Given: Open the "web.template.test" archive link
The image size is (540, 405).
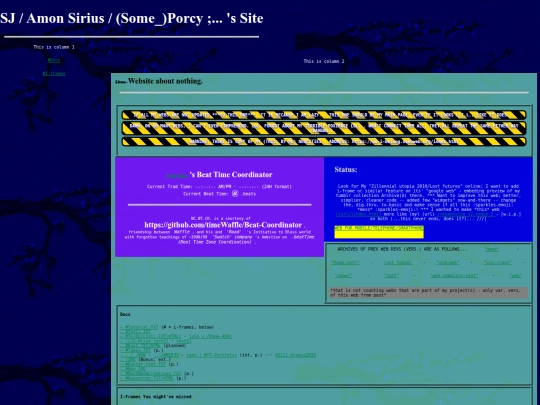Looking at the screenshot, I should [454, 276].
